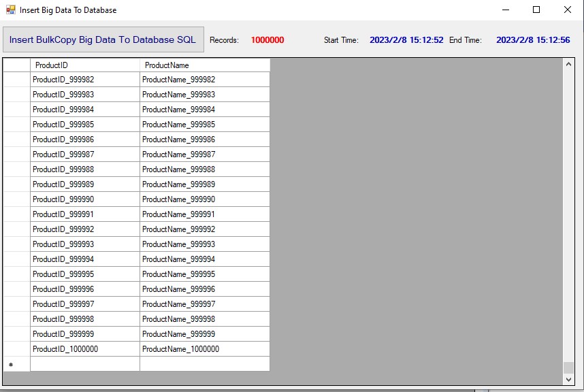
Task: Select cell ProductID_999999
Action: point(85,334)
